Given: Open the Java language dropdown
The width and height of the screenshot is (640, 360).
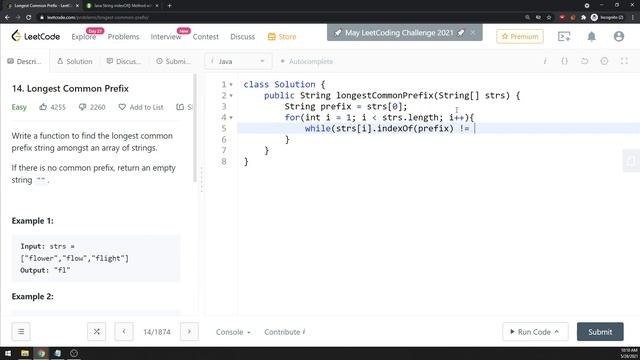Looking at the screenshot, I should click(238, 61).
